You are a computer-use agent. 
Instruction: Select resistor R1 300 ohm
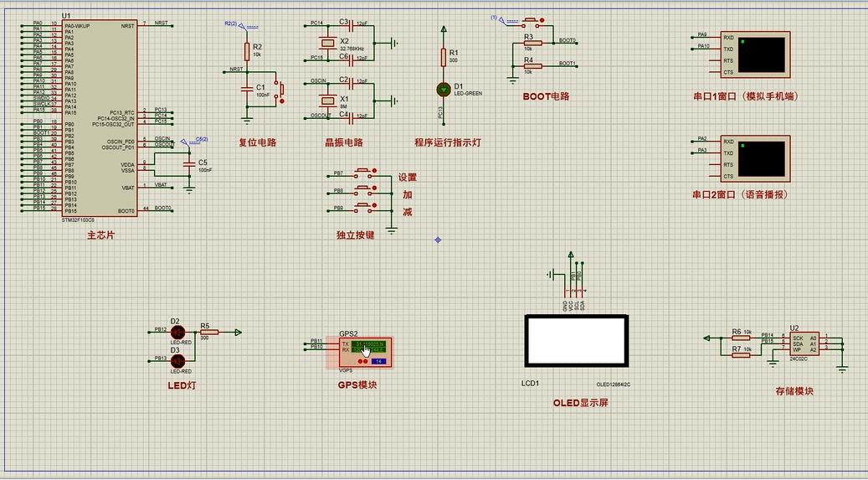click(x=444, y=57)
